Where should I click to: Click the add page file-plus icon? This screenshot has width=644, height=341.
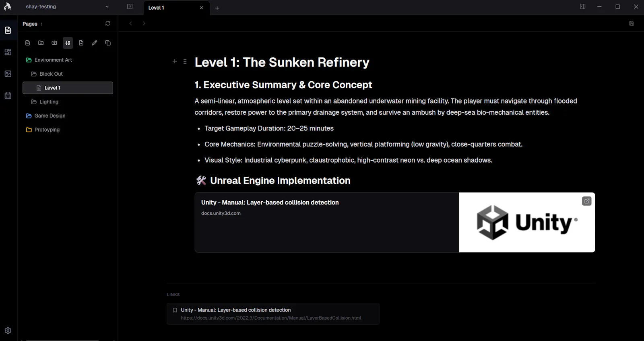pyautogui.click(x=81, y=43)
